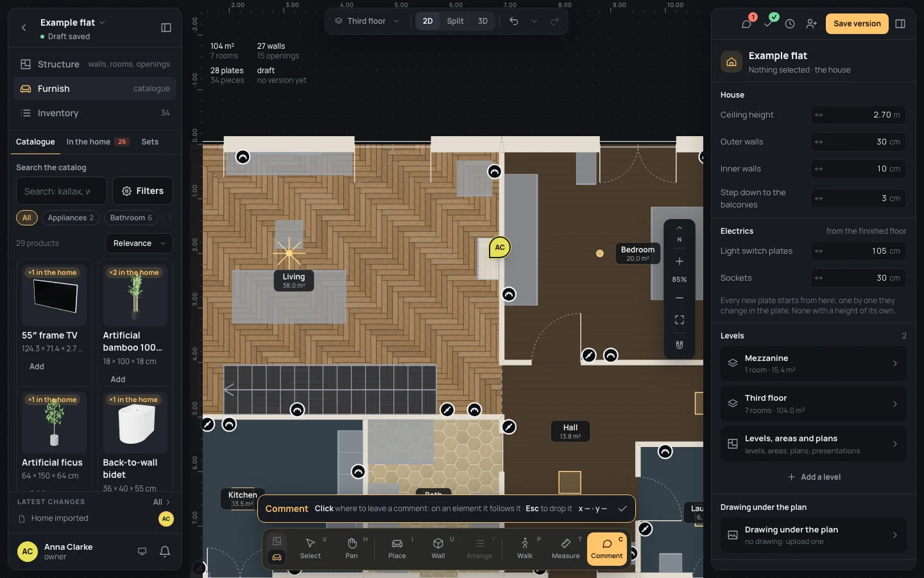Choose the Walk tool
Image resolution: width=924 pixels, height=578 pixels.
point(525,548)
